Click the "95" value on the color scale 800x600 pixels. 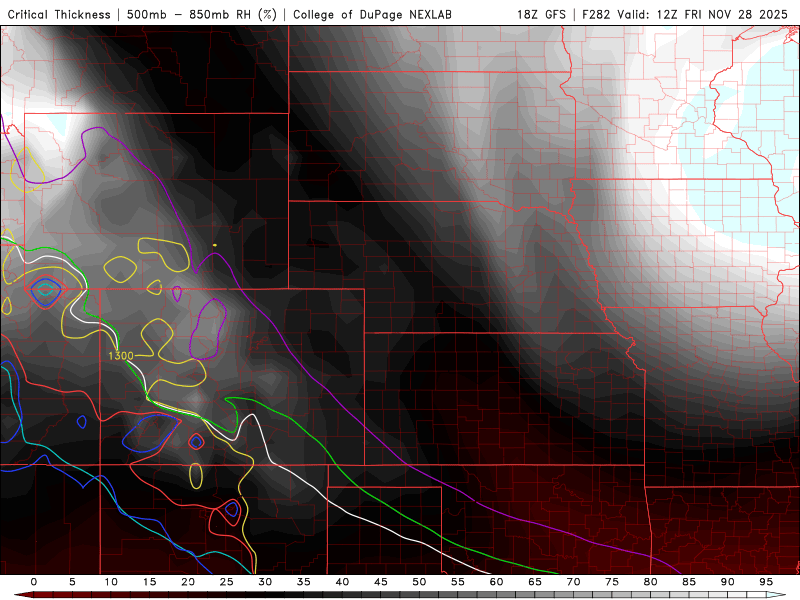(766, 582)
